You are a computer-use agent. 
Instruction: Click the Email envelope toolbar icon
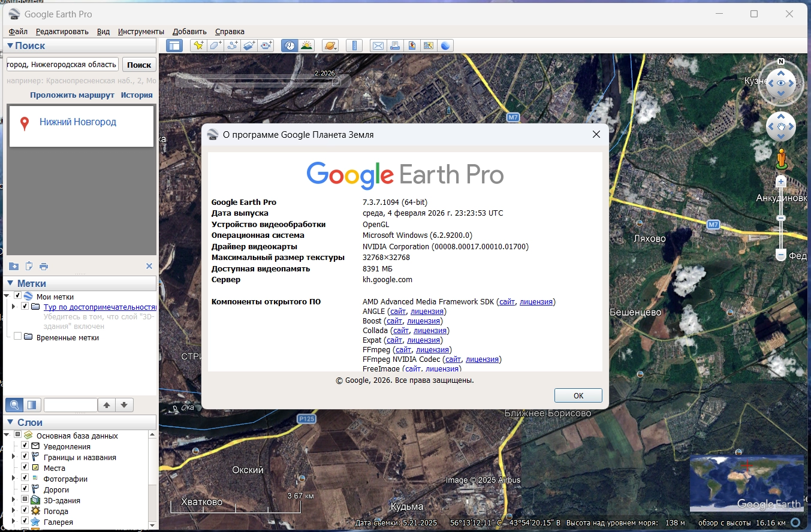coord(378,46)
